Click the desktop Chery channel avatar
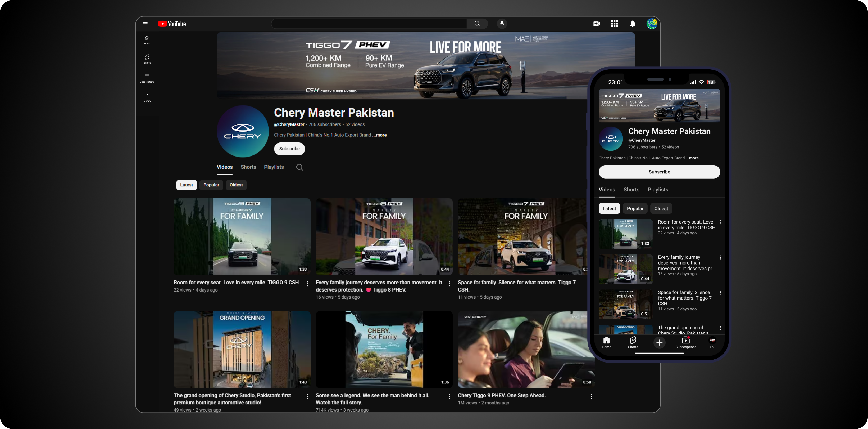 [243, 131]
